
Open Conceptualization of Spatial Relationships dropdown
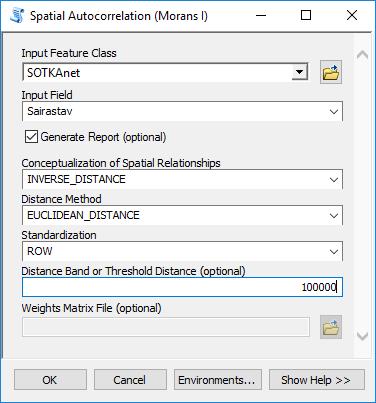point(334,179)
